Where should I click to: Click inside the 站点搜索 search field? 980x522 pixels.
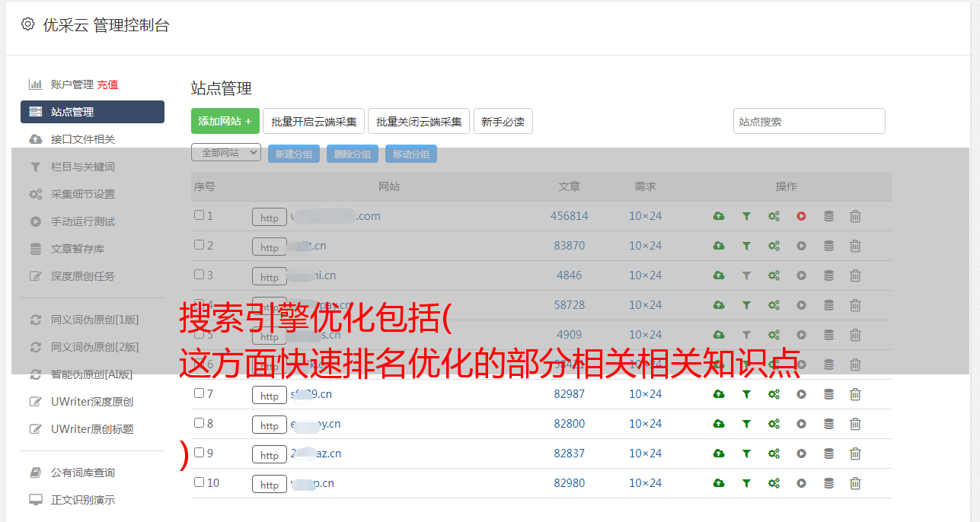809,121
